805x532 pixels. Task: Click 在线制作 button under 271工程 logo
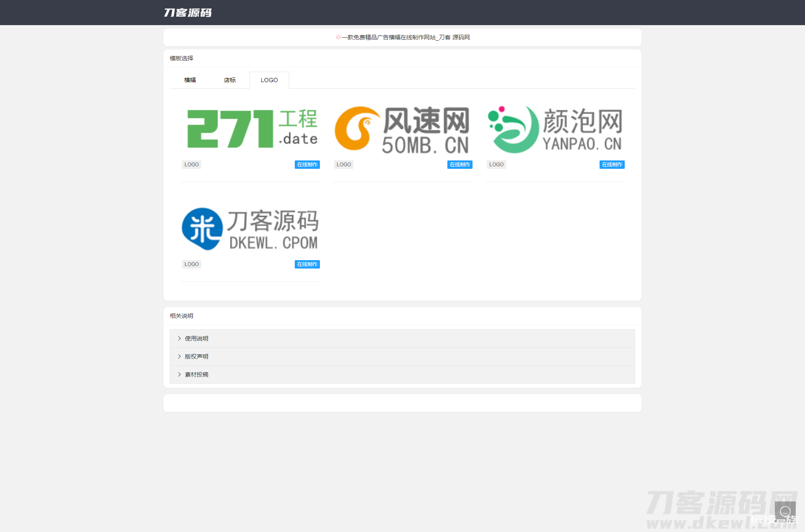pyautogui.click(x=307, y=165)
